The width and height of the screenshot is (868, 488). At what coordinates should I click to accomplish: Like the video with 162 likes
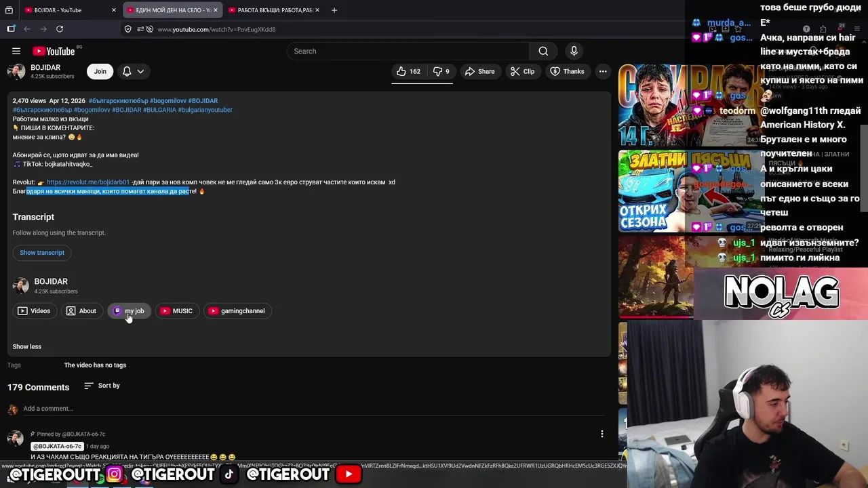409,71
